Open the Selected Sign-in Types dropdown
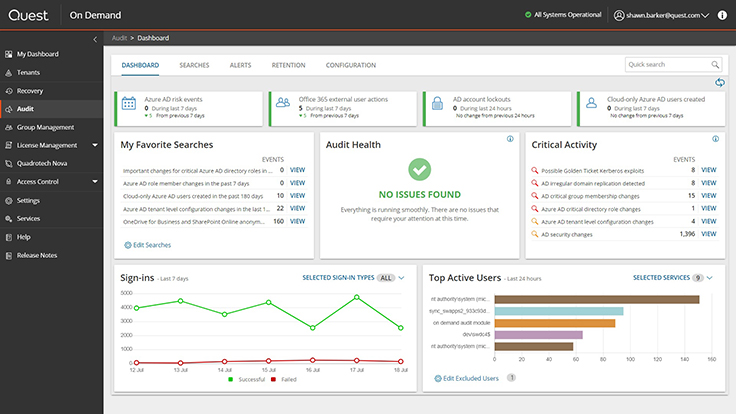Viewport: 736px width, 414px height. [353, 278]
